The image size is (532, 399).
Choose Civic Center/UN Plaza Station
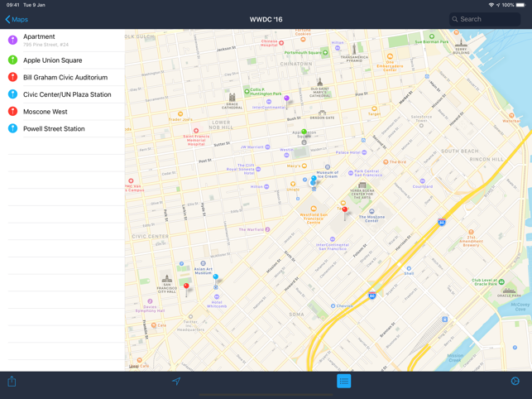pos(67,94)
